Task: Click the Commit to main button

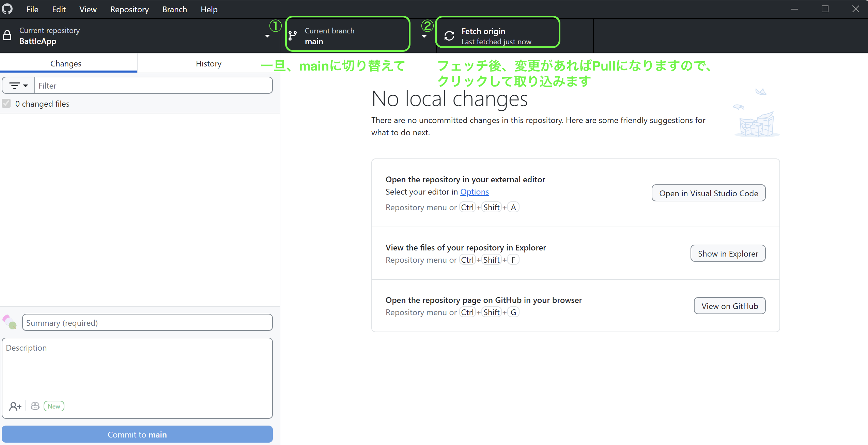Action: pos(137,434)
